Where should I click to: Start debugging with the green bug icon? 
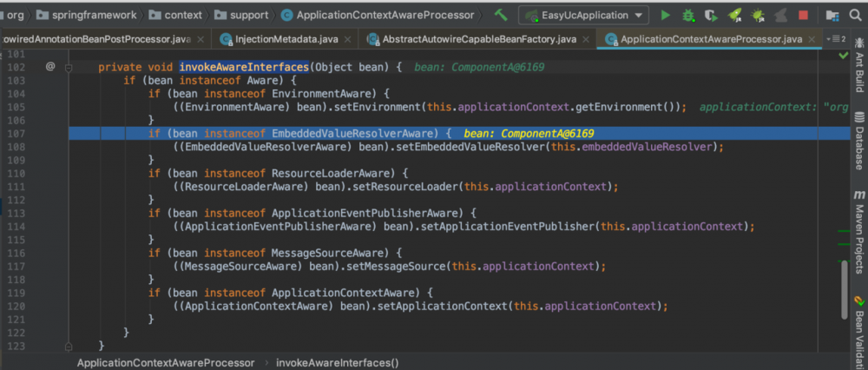pyautogui.click(x=688, y=15)
